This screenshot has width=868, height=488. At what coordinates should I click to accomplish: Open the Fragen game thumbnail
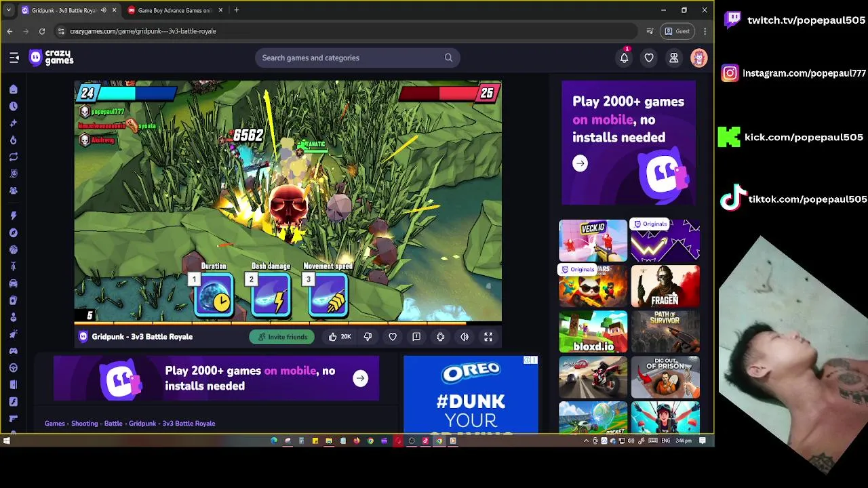click(665, 286)
